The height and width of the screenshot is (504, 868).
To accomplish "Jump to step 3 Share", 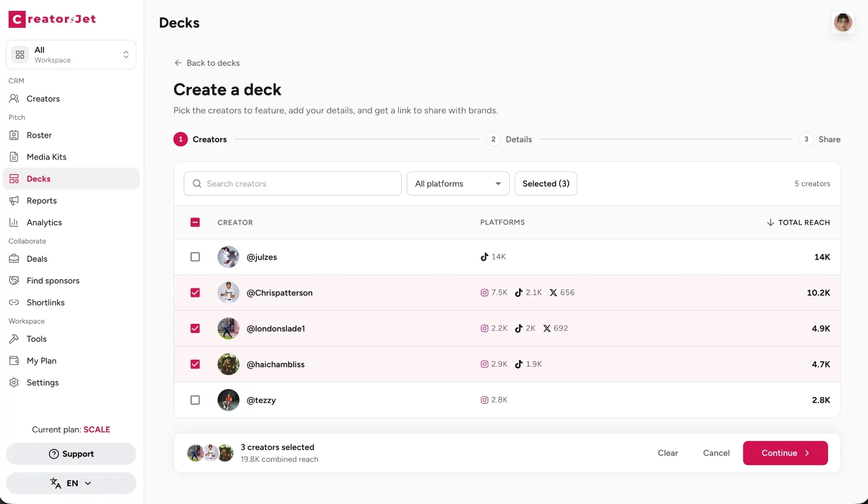I will 820,139.
